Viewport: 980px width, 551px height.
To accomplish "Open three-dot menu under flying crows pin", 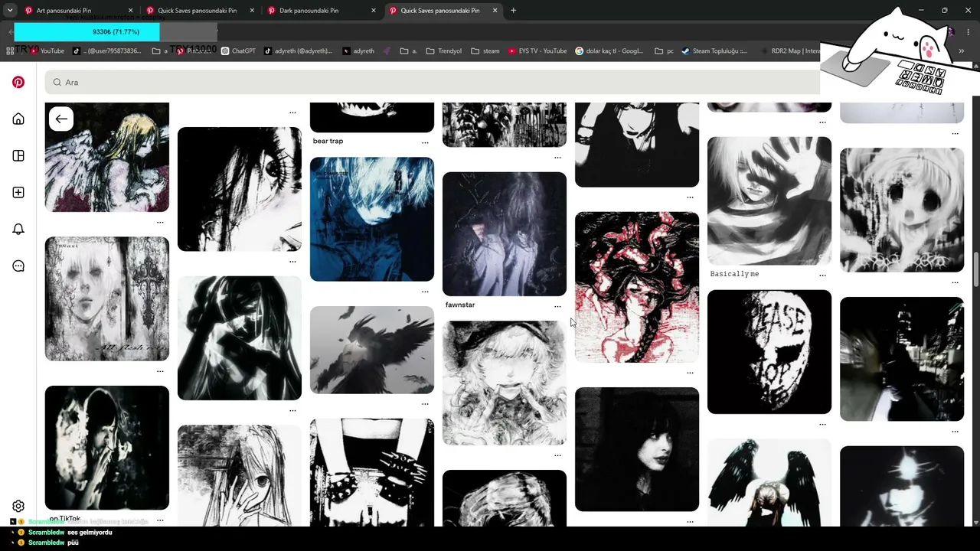I will pos(425,404).
